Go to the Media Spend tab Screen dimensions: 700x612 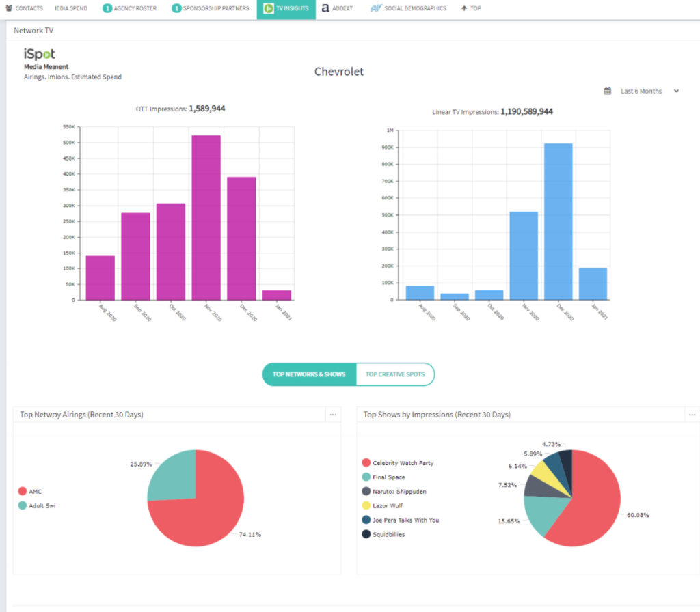pyautogui.click(x=70, y=8)
